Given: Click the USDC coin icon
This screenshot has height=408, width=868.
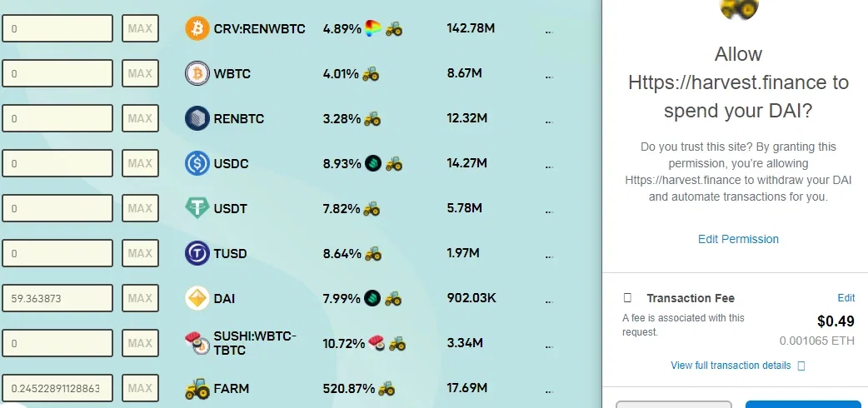Looking at the screenshot, I should pos(197,163).
